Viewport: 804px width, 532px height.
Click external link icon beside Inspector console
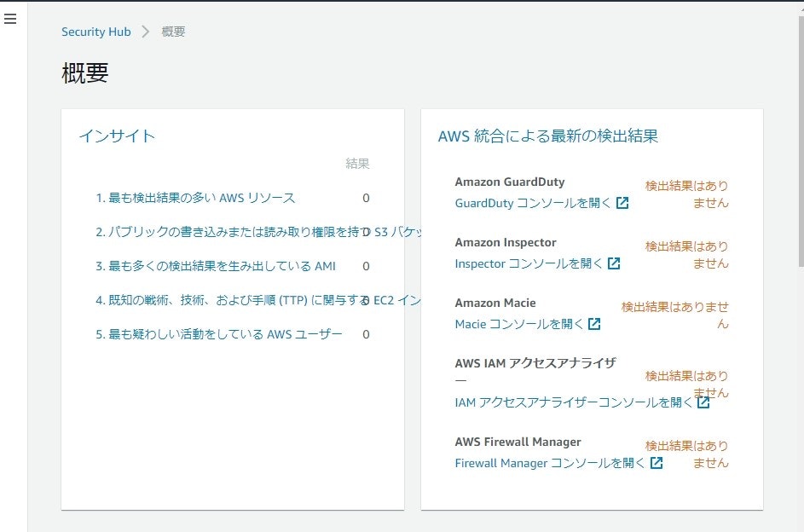click(614, 263)
